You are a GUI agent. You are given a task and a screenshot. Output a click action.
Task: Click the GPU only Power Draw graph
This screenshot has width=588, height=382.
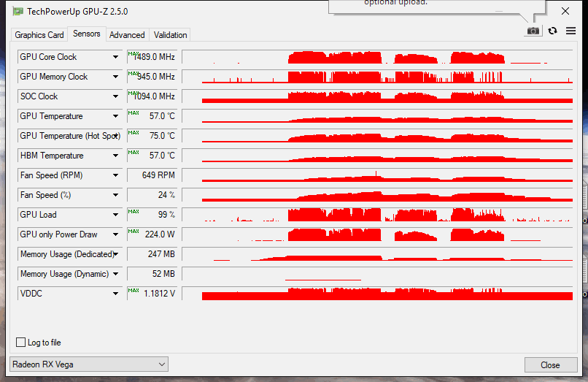point(378,234)
